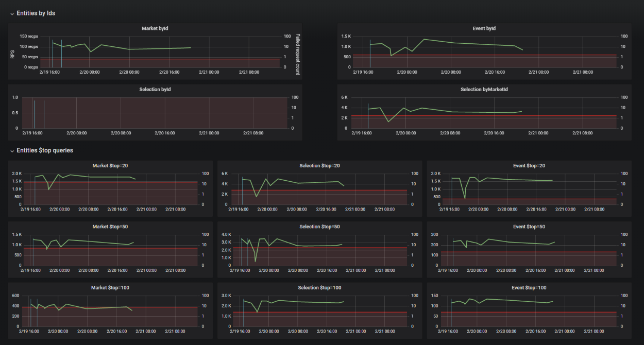Click 2/21 08:00 under Event $top=100 graph
Viewport: 644px width, 345px height.
(594, 331)
